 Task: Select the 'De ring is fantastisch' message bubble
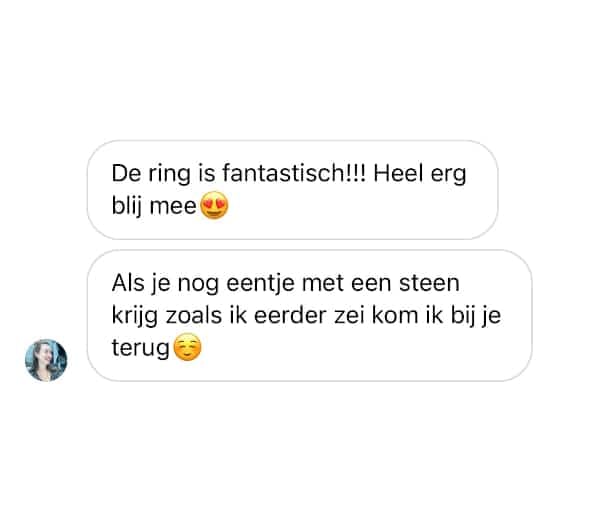(293, 190)
